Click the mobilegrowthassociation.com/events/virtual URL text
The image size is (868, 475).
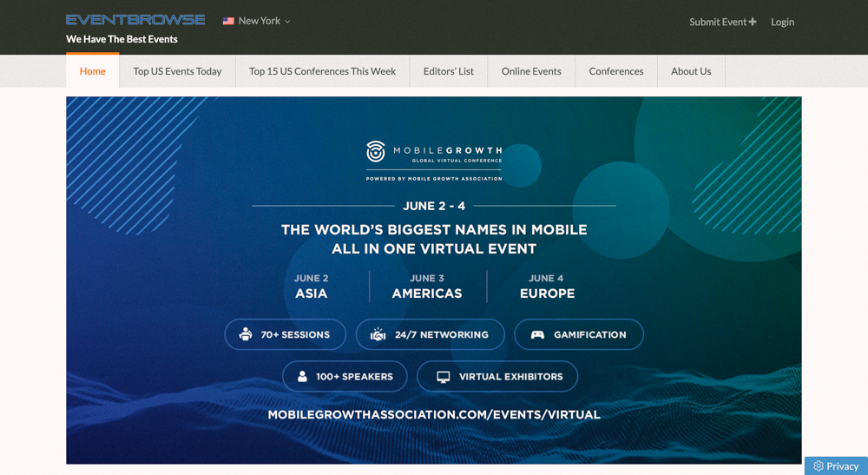click(434, 415)
